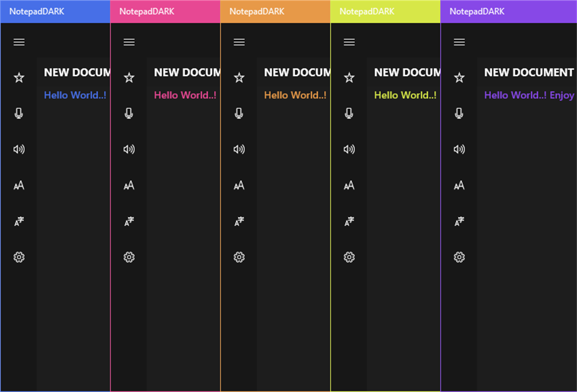
Task: Expand hamburger menu in orange window
Action: [239, 42]
